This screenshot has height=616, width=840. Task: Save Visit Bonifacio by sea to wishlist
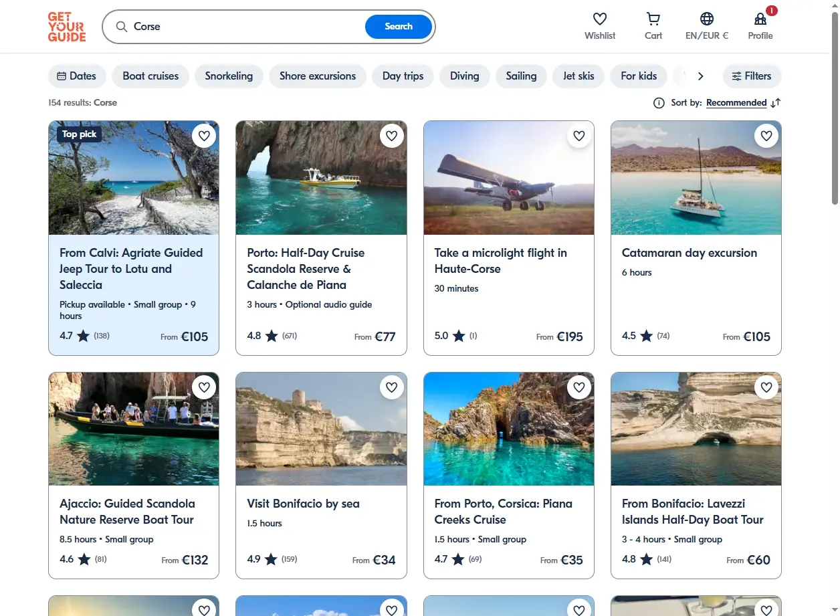(392, 387)
